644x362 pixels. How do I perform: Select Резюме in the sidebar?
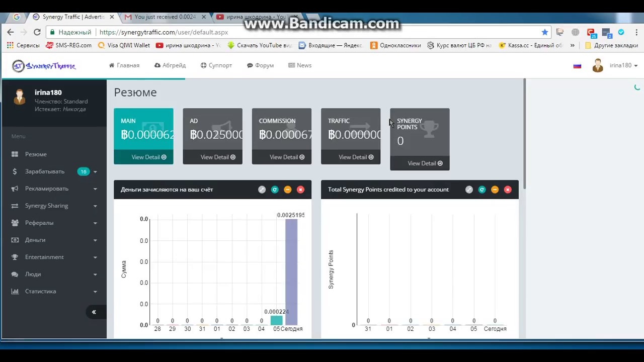point(36,154)
